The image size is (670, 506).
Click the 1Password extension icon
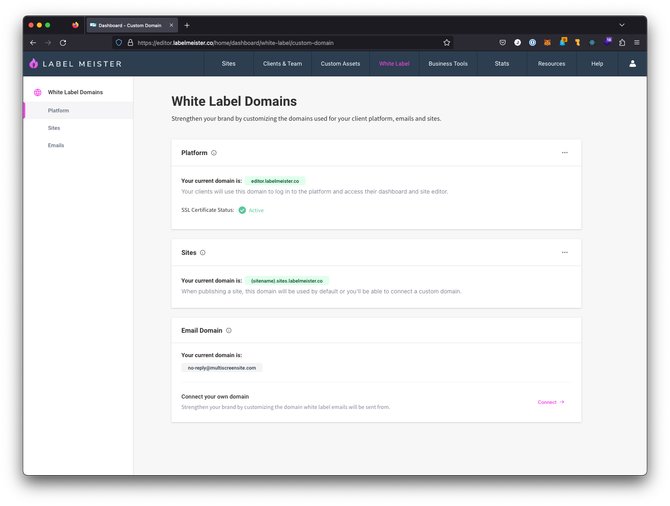pos(532,43)
